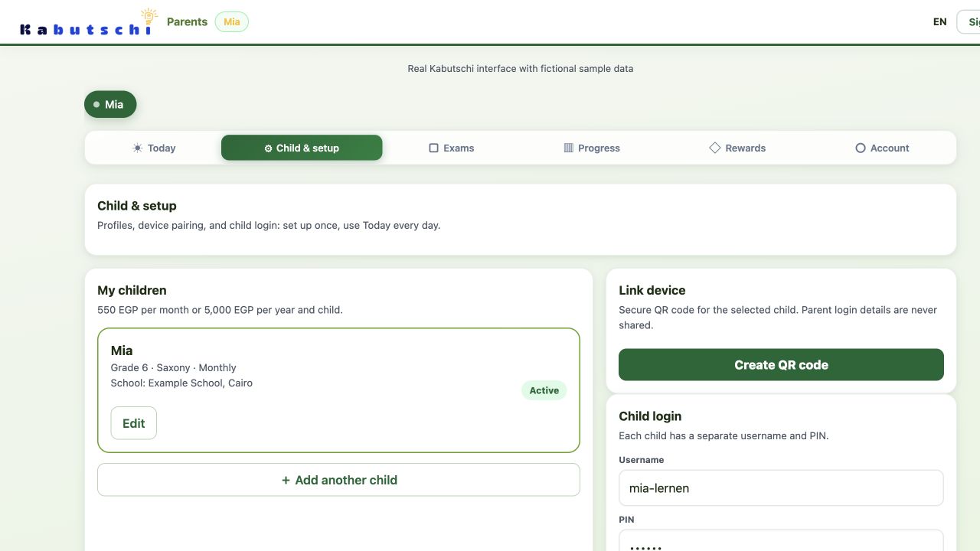Go to the Account tab
The height and width of the screenshot is (551, 980).
[x=882, y=148]
